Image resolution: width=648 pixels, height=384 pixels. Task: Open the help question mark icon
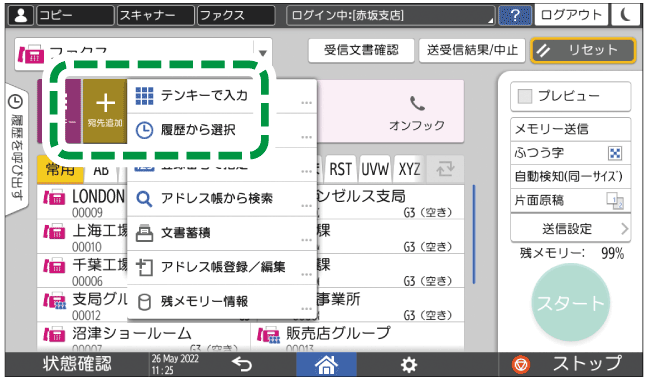[515, 16]
